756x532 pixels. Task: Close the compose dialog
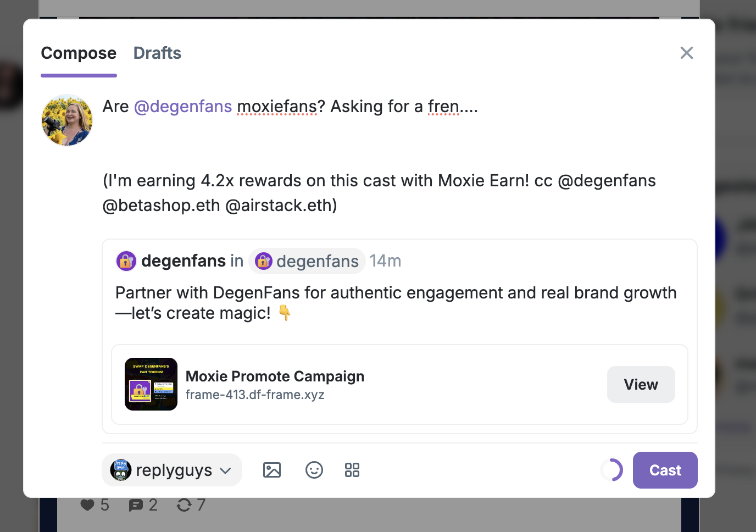point(687,53)
